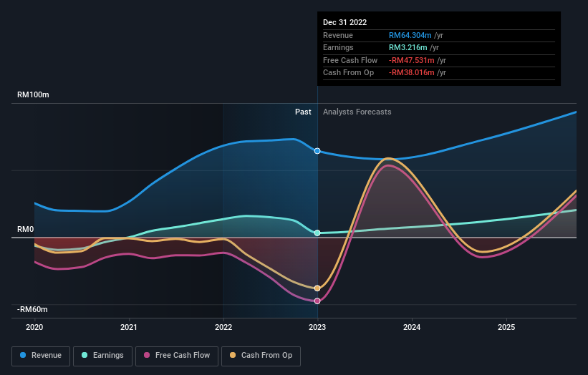Screen dimensions: 588x375
Task: Click the -RM47.531m free cash flow value
Action: [411, 60]
